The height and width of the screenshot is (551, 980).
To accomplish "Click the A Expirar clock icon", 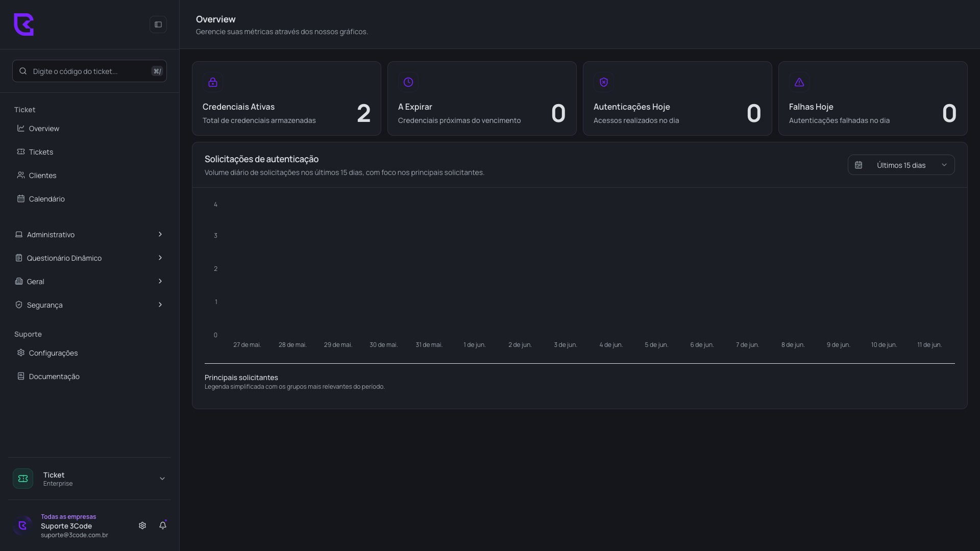I will 408,82.
